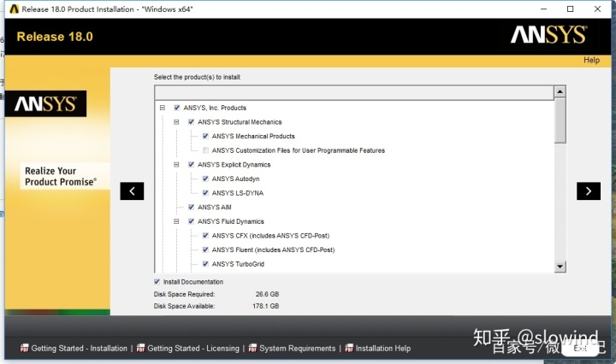Select the ANSYS AIM label
Screen dimensions: 616x364
[x=215, y=207]
